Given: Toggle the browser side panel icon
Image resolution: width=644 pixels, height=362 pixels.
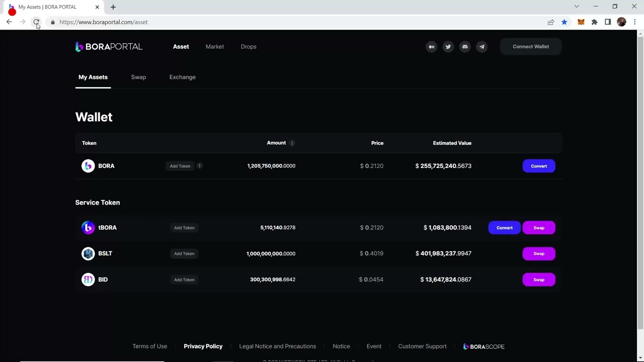Looking at the screenshot, I should click(608, 22).
